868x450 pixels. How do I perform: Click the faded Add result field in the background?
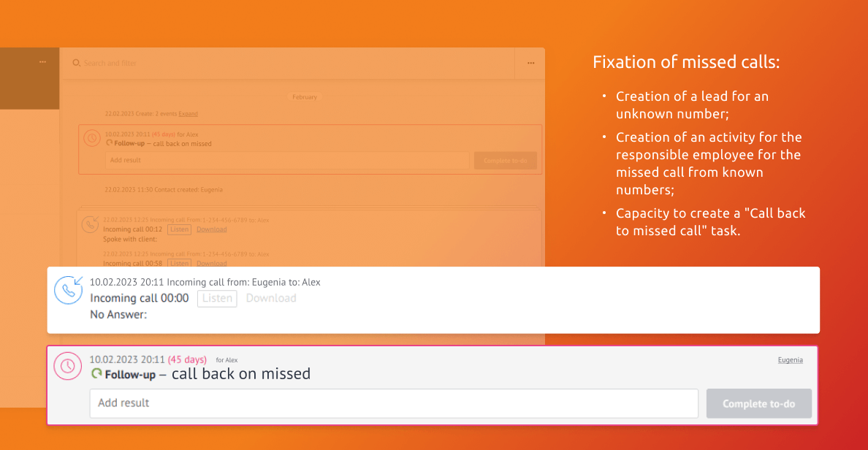[286, 161]
